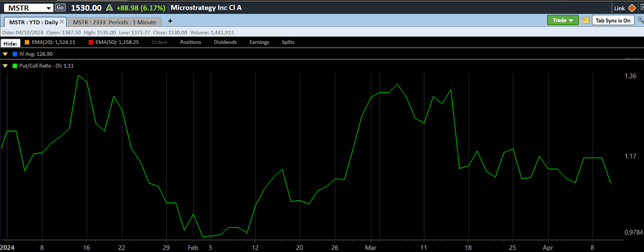The width and height of the screenshot is (644, 252).
Task: Toggle the Splits overlay
Action: click(x=288, y=42)
